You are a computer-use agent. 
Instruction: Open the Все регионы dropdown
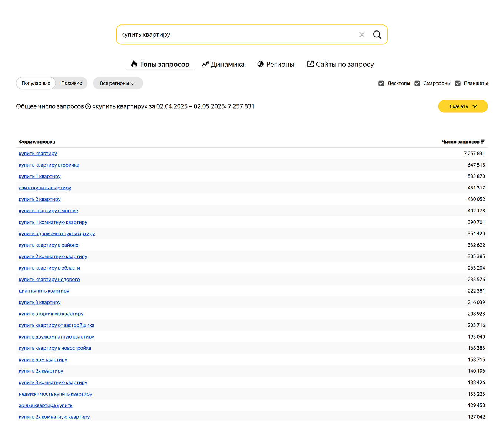pyautogui.click(x=117, y=83)
